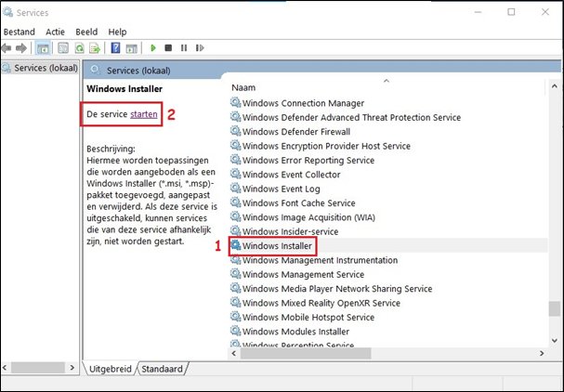Pause service with the pause icon

tap(184, 47)
